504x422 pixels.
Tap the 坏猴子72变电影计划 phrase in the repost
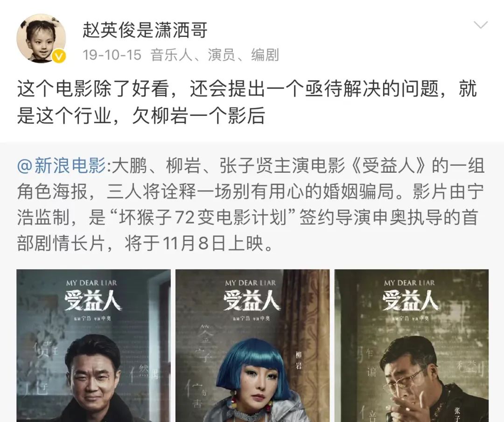[203, 218]
